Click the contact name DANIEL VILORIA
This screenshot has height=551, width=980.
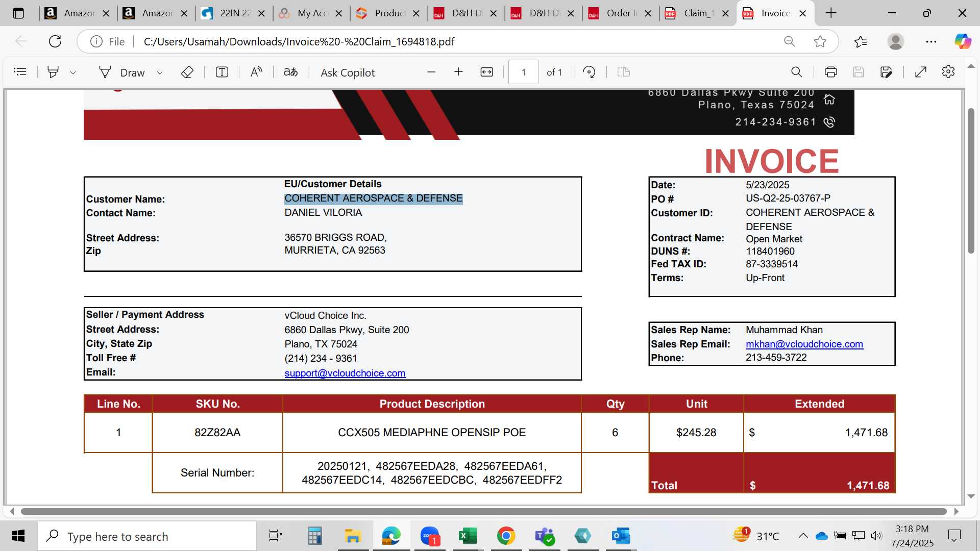point(323,213)
